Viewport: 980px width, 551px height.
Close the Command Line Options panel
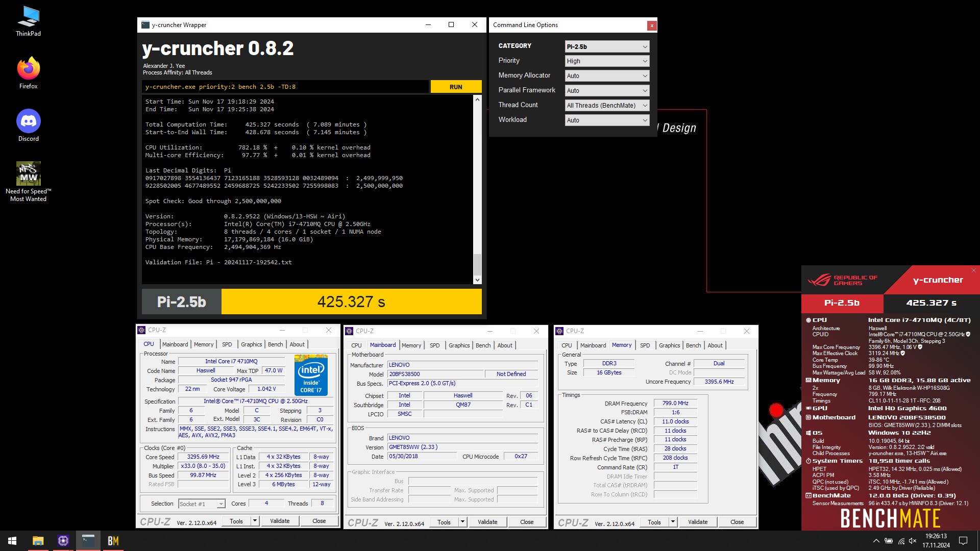point(652,26)
